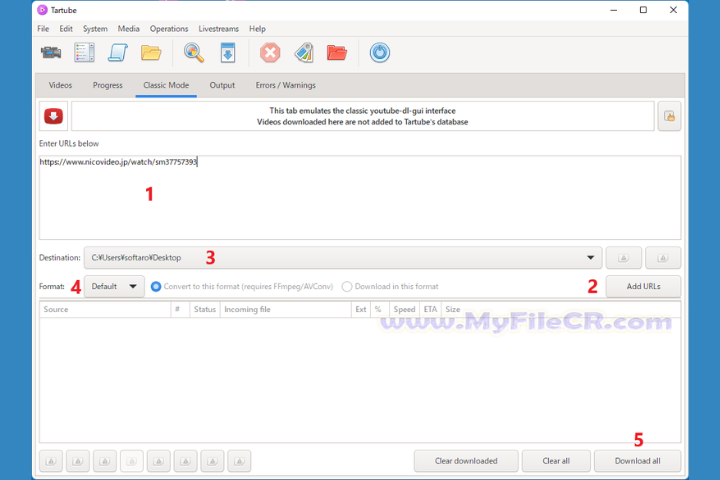This screenshot has width=720, height=480.
Task: Open the Edit menu
Action: 66,28
